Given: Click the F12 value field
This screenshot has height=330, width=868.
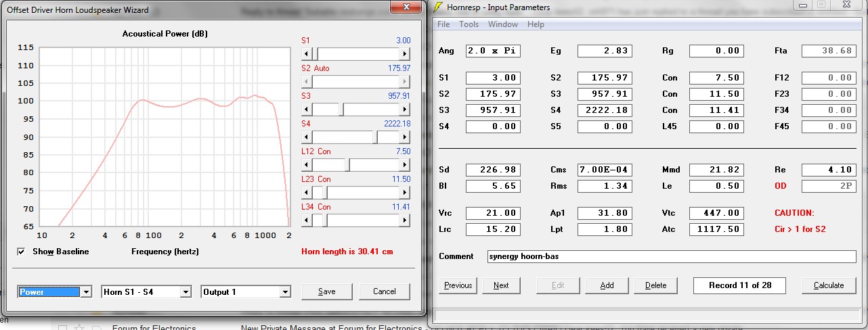Looking at the screenshot, I should click(x=829, y=78).
